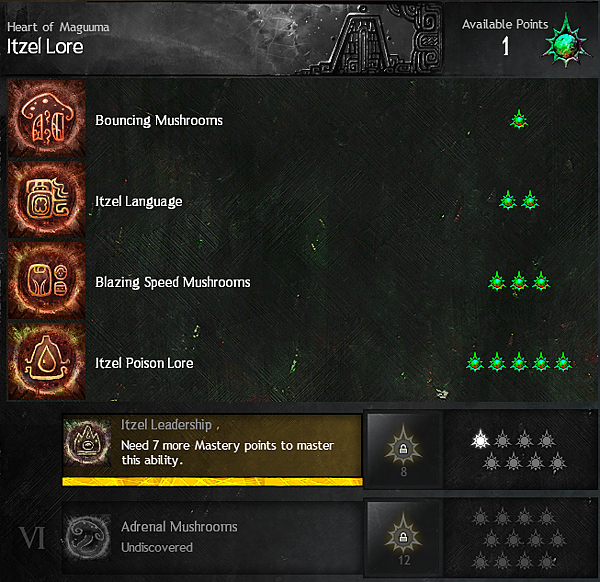Image resolution: width=600 pixels, height=582 pixels.
Task: Click the Itzel Poison Lore droplet icon
Action: pos(47,362)
